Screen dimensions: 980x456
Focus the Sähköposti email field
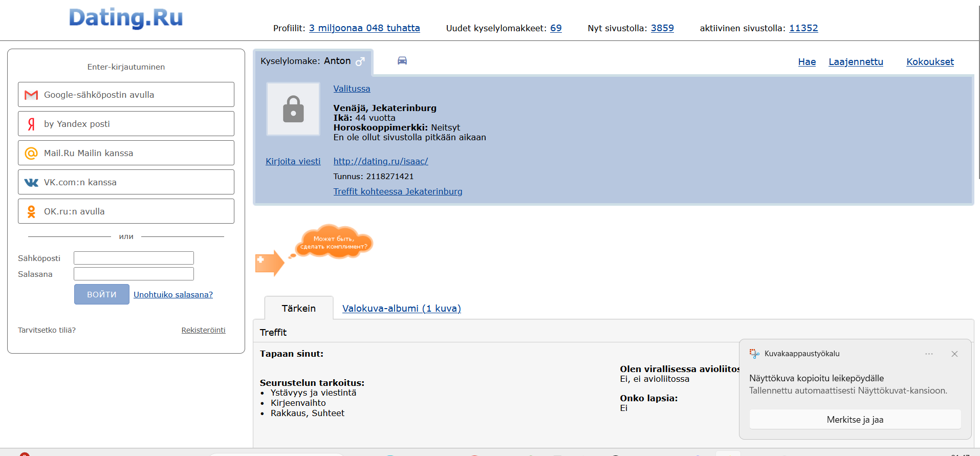pyautogui.click(x=134, y=258)
